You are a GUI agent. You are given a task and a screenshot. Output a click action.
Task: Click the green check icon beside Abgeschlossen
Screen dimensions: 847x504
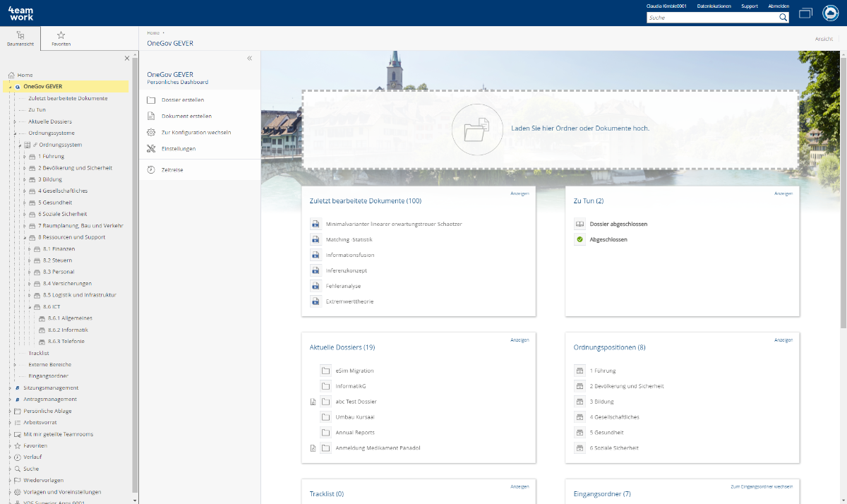point(579,239)
